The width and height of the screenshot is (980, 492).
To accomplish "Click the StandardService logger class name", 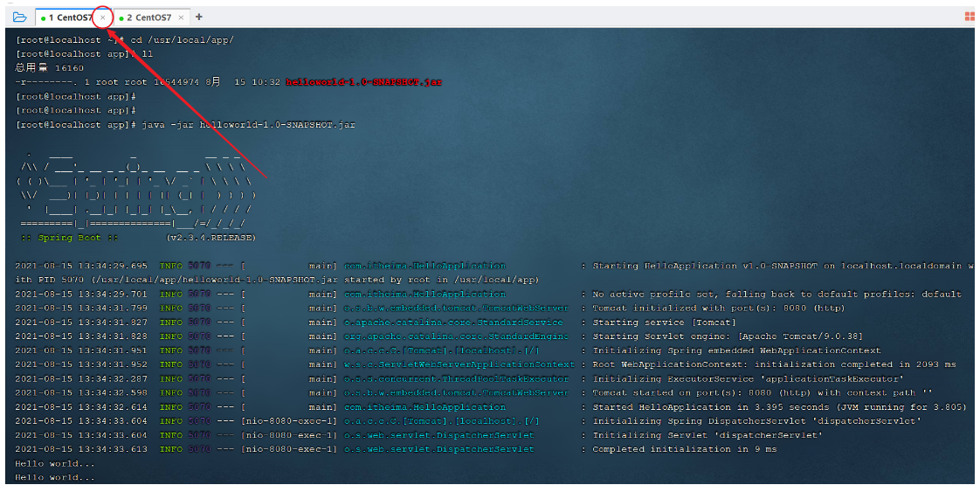I will 453,322.
